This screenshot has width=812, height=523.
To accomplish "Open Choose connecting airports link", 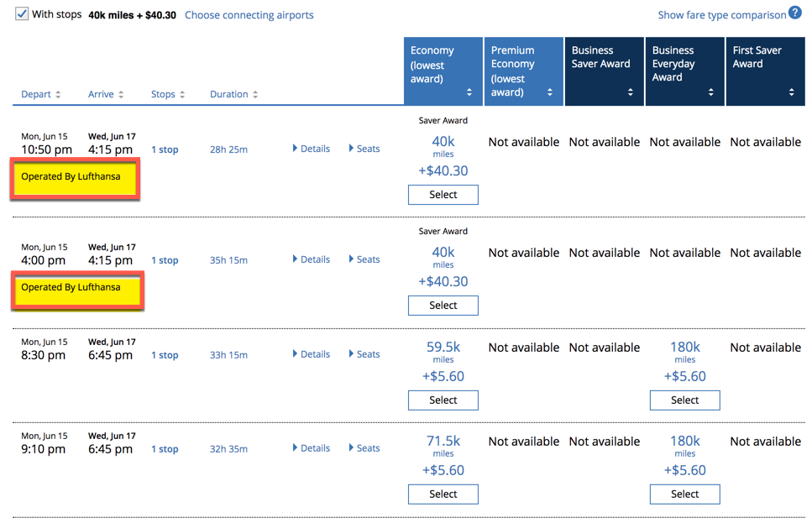I will (249, 15).
